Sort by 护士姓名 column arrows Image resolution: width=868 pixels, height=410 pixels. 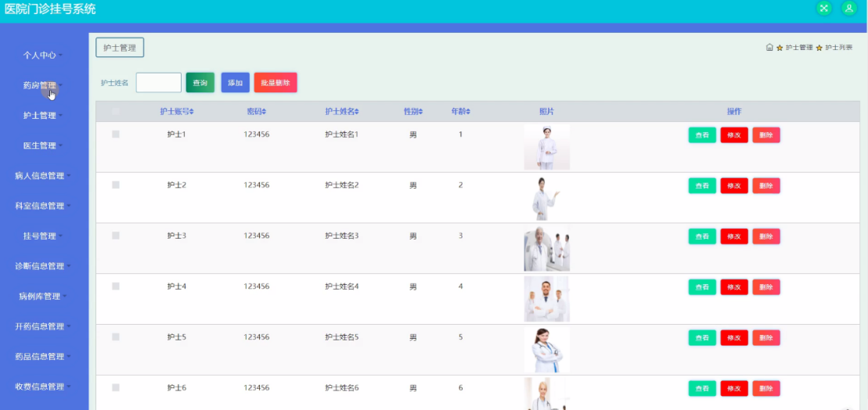pyautogui.click(x=356, y=112)
